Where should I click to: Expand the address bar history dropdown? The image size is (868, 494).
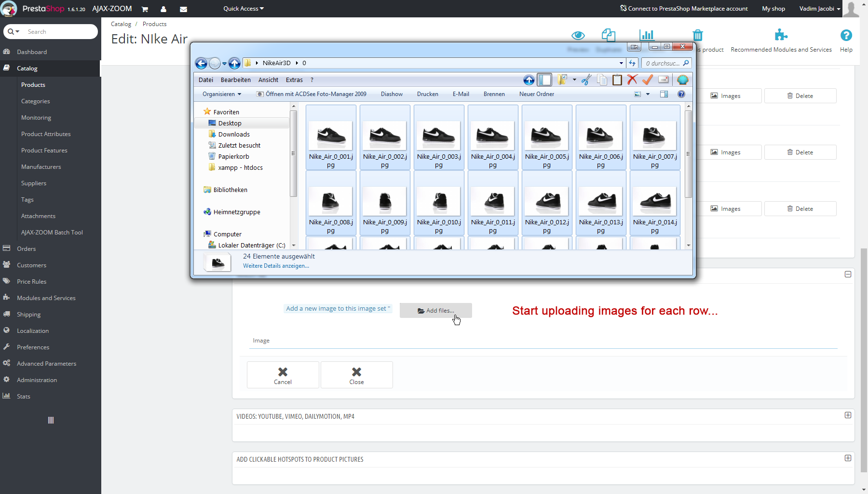click(621, 63)
